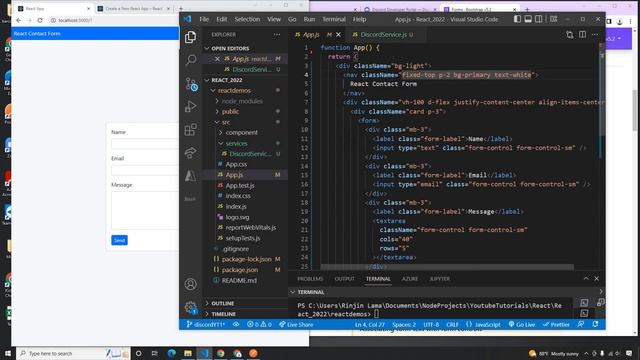Viewport: 640px width, 360px height.
Task: Expand the public folder
Action: pos(230,111)
